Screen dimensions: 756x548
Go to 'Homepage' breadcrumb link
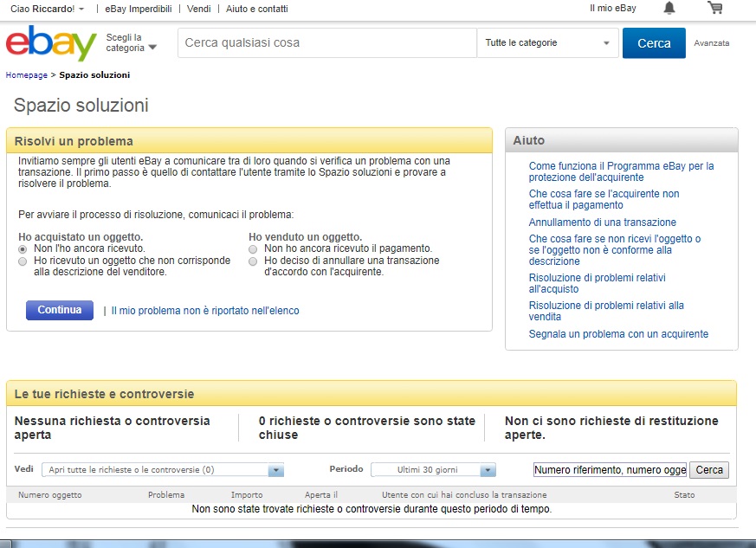27,75
